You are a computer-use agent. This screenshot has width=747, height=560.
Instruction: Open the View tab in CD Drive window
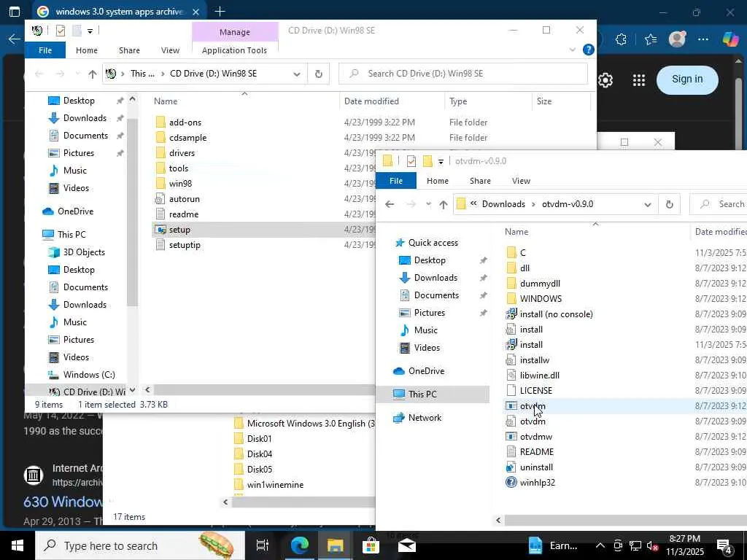click(x=170, y=50)
